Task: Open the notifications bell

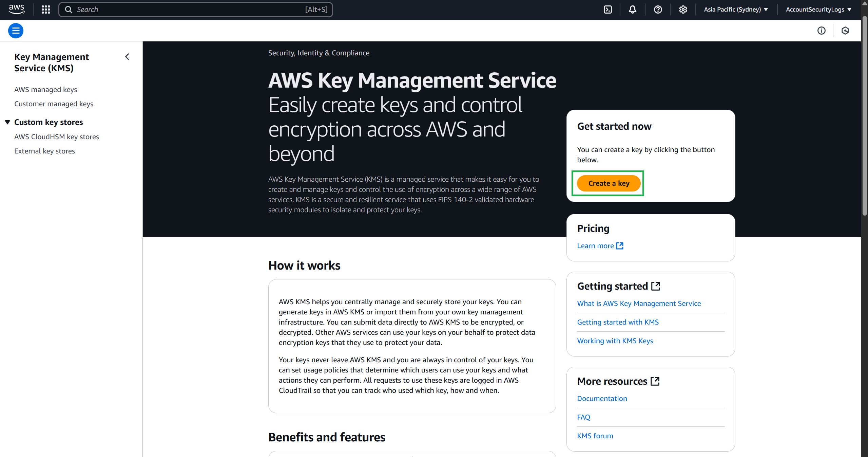Action: pos(633,10)
